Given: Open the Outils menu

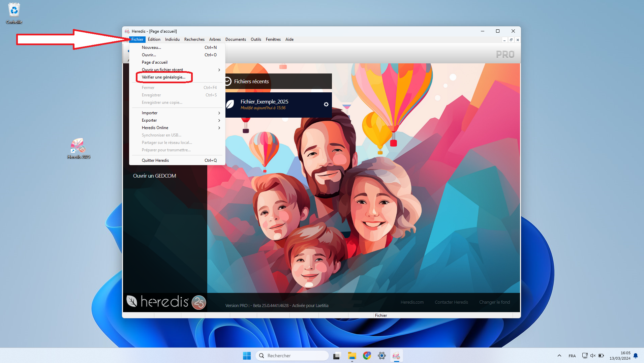Looking at the screenshot, I should click(x=256, y=39).
